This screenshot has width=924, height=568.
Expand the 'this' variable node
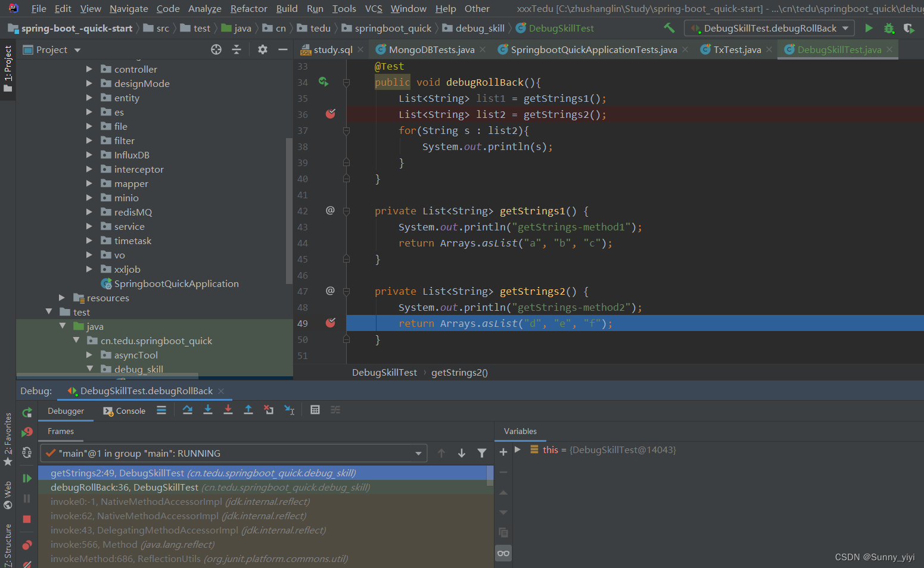[x=518, y=450]
